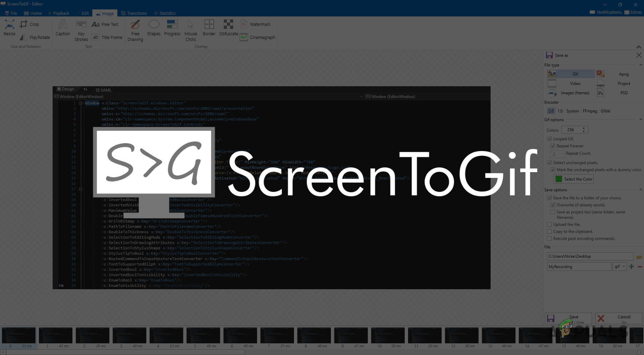Collapse the Gif options section
Screen dimensions: 644x355
click(x=640, y=120)
